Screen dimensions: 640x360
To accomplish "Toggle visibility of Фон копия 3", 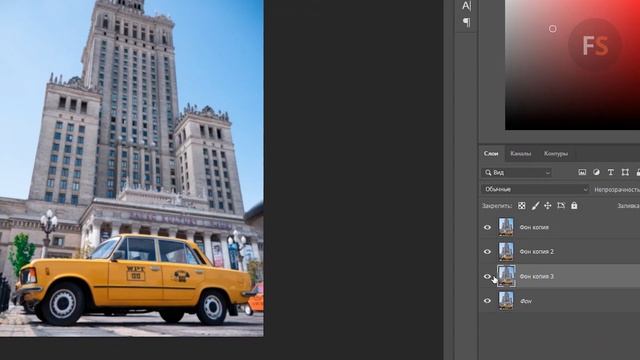I will (x=487, y=276).
